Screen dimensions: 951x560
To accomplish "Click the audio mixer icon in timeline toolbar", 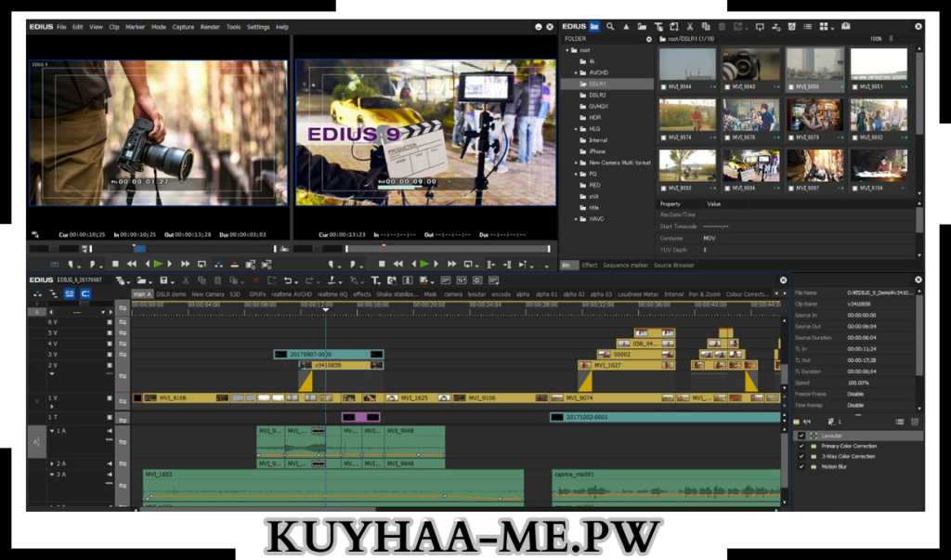I will pyautogui.click(x=462, y=280).
